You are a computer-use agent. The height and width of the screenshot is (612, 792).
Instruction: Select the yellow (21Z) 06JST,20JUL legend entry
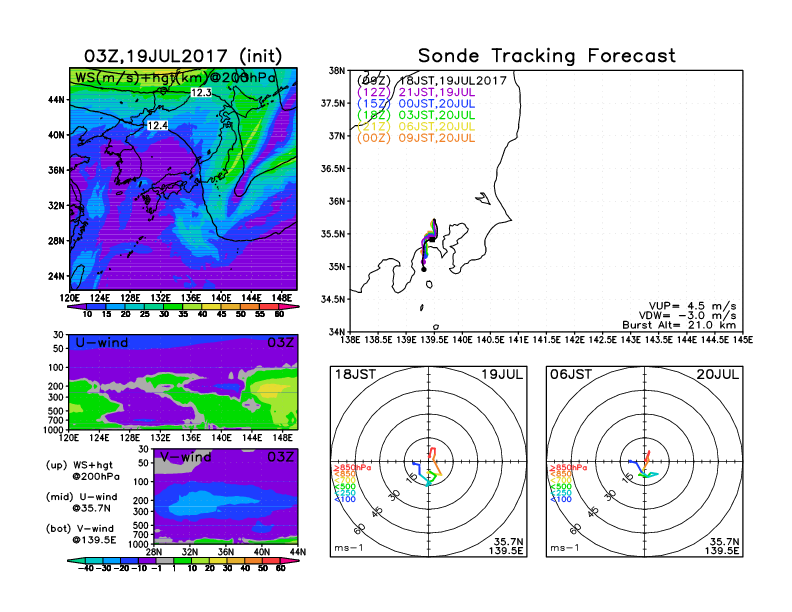(x=416, y=127)
